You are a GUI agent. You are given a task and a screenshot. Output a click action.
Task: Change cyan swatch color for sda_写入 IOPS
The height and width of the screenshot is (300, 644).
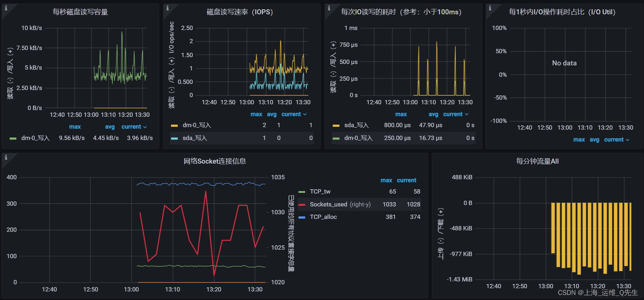(x=174, y=138)
